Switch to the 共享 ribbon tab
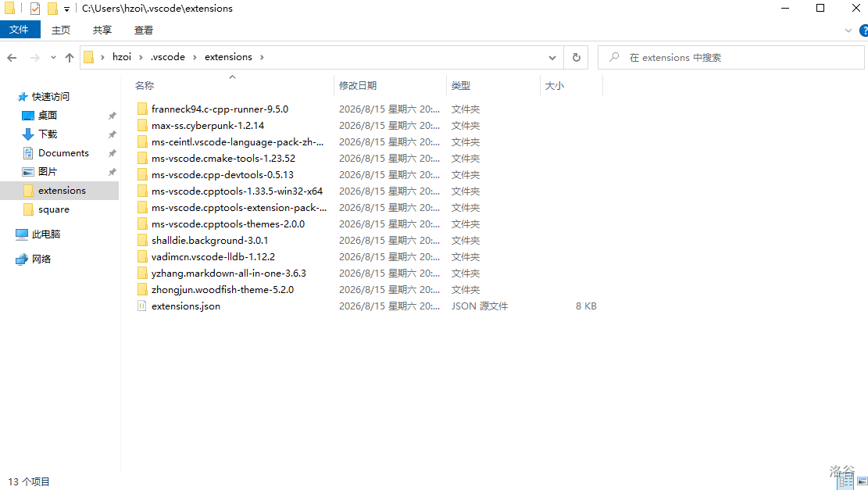The height and width of the screenshot is (490, 868). click(102, 30)
